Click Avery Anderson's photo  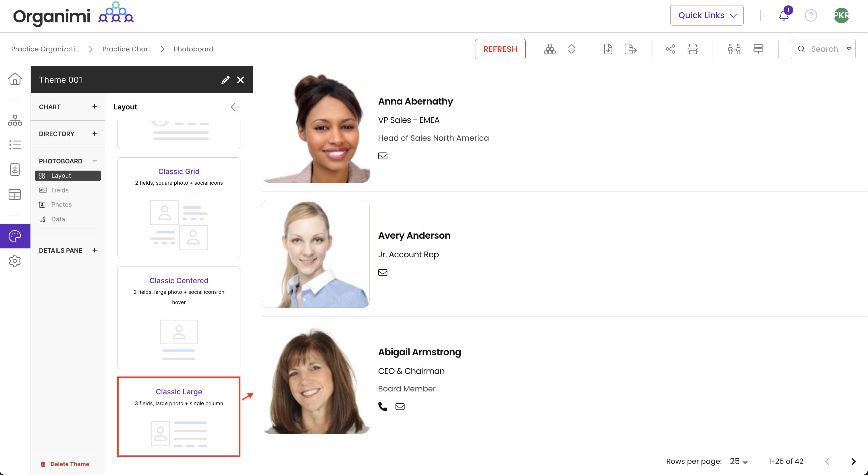315,253
